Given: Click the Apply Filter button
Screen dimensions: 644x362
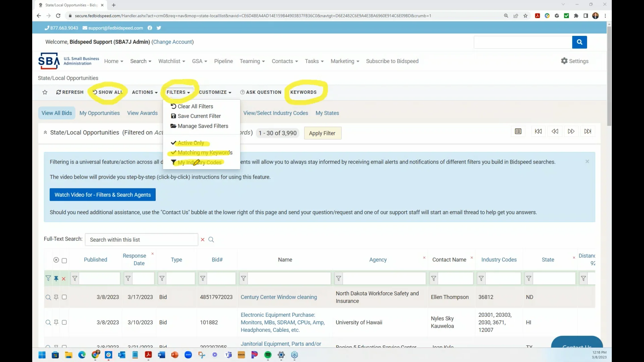Looking at the screenshot, I should point(322,133).
